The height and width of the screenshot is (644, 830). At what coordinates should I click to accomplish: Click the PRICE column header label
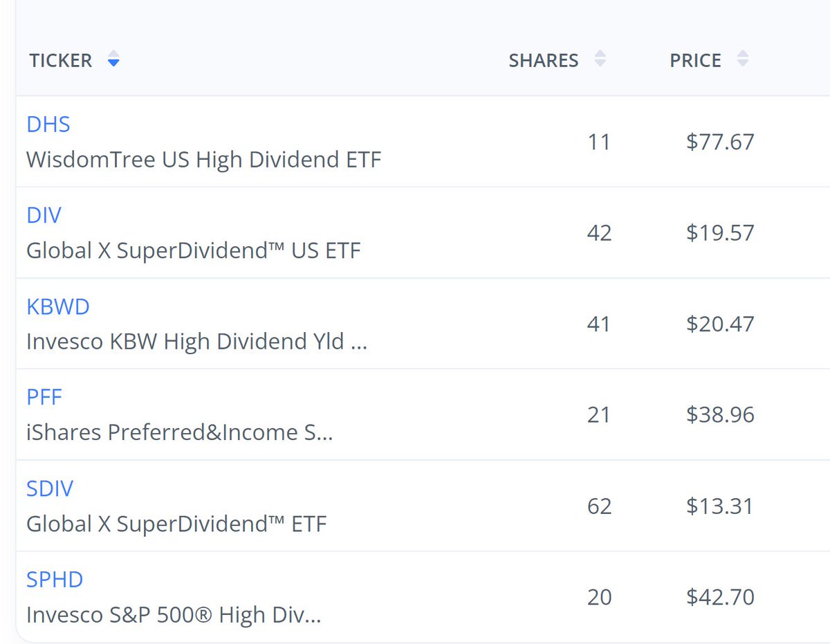point(695,61)
